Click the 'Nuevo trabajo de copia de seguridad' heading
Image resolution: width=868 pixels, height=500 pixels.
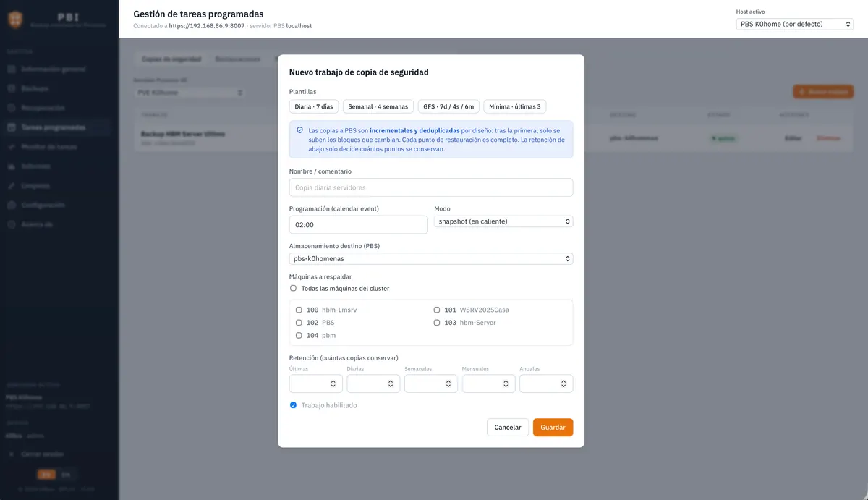(359, 72)
